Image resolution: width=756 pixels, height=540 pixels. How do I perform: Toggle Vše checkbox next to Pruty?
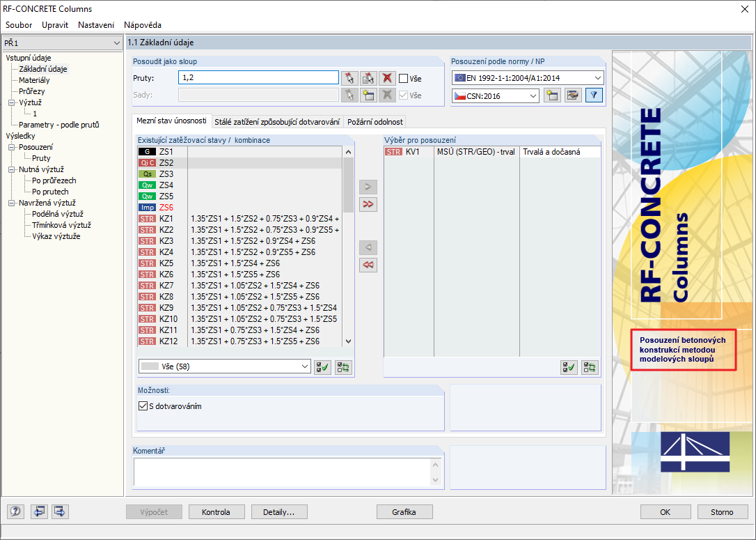(x=404, y=79)
